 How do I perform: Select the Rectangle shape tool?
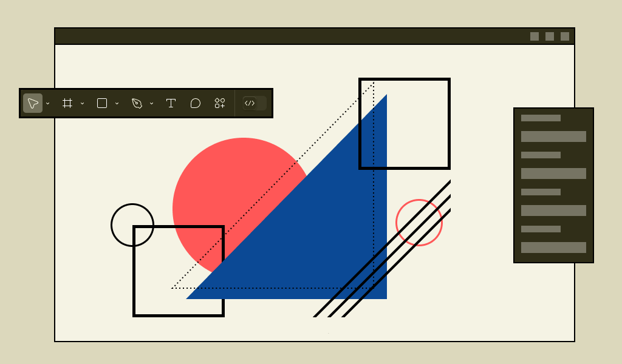(x=102, y=103)
